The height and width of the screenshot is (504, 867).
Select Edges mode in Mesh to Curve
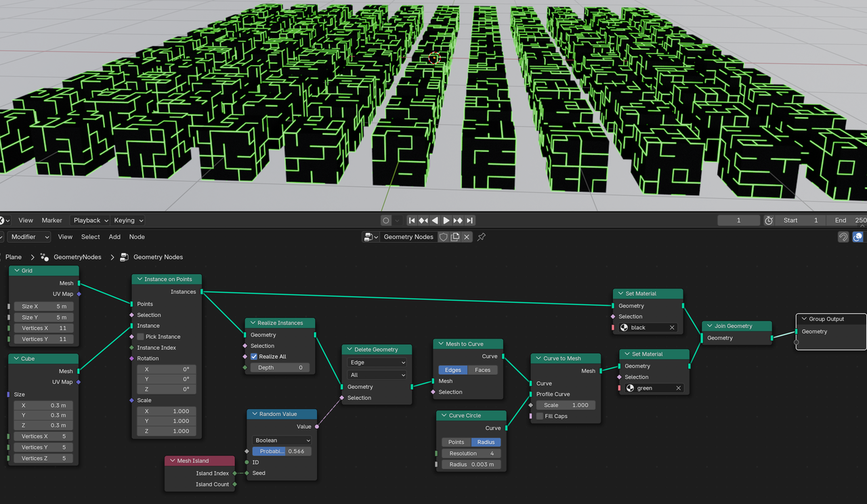[x=452, y=370]
